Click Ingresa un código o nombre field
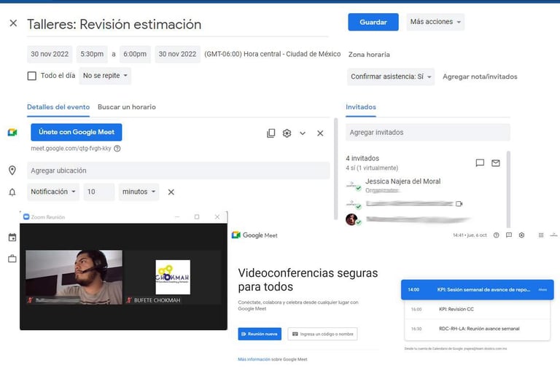 point(322,334)
